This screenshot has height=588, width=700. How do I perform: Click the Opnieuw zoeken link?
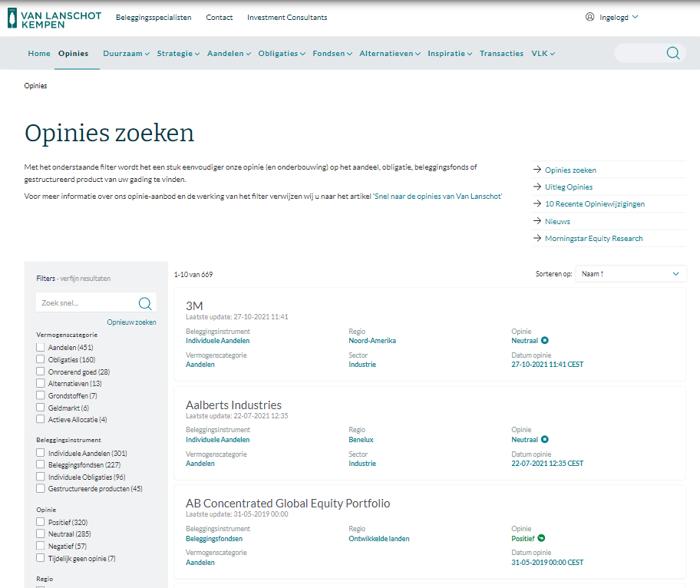pyautogui.click(x=132, y=322)
